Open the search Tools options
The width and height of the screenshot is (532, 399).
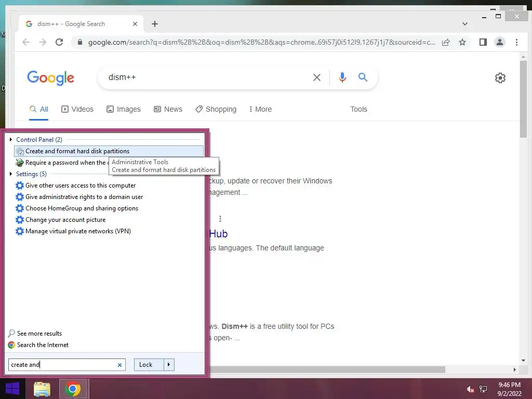coord(358,109)
